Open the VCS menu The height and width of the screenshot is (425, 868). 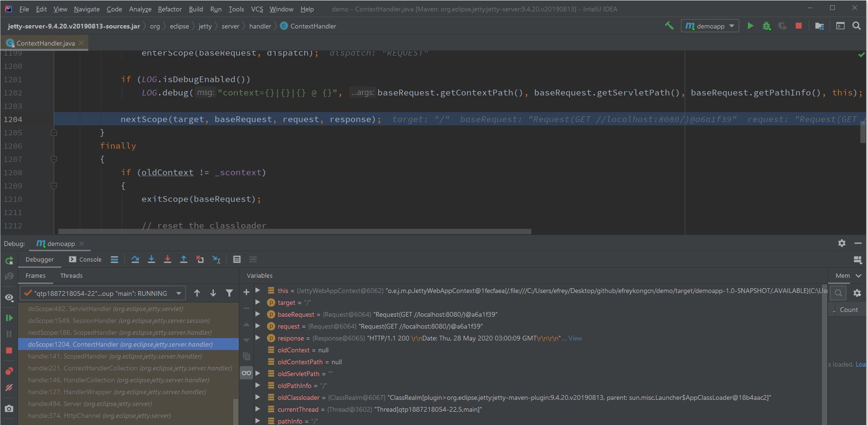257,9
